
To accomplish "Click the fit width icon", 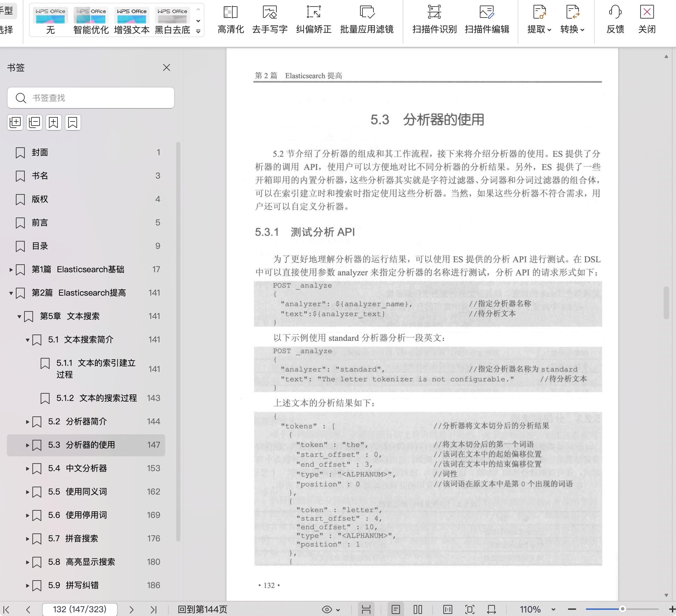I will click(492, 609).
